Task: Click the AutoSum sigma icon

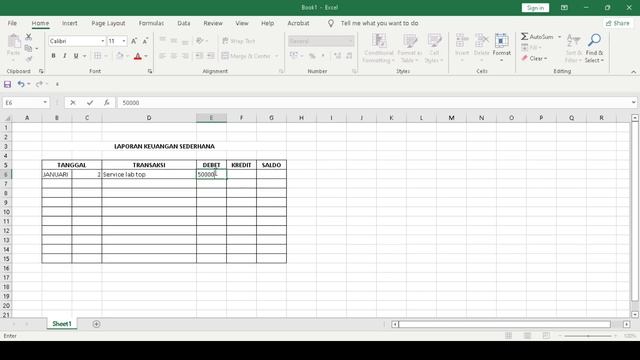Action: [x=524, y=37]
